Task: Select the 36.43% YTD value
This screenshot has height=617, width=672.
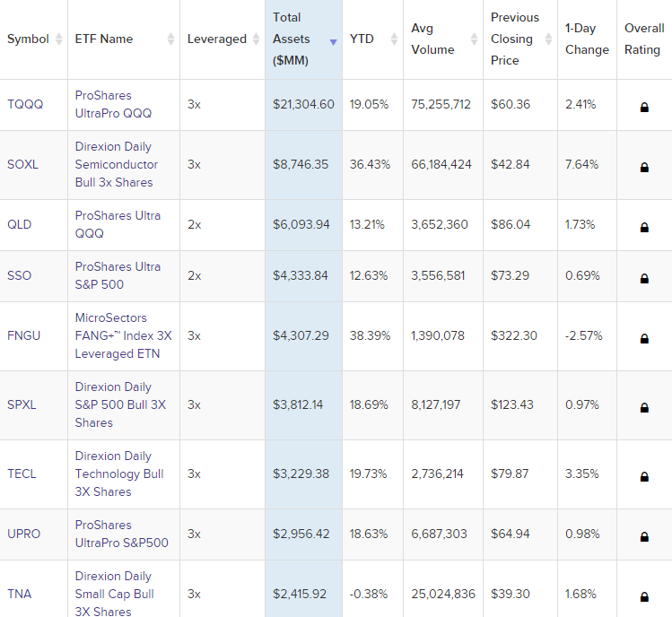Action: tap(370, 164)
